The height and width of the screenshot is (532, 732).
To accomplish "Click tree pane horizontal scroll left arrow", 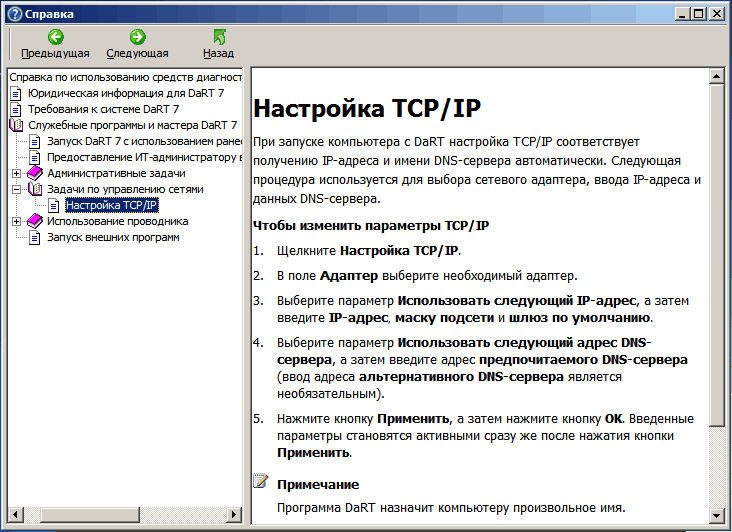I will (15, 515).
